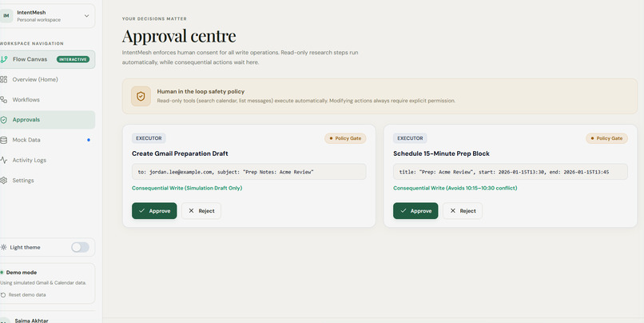Open Flow Canvas in the sidebar
The height and width of the screenshot is (323, 644).
pos(47,59)
